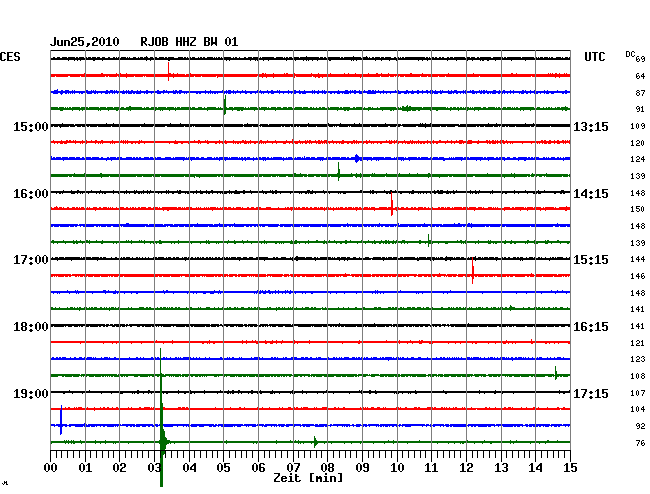
Task: Select the CES time zone heading
Action: [10, 57]
